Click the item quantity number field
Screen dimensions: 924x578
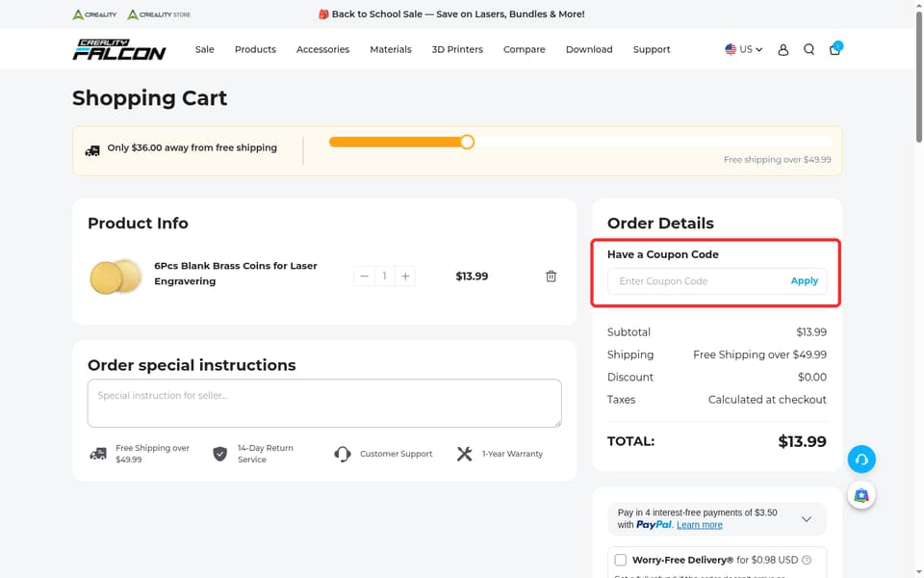[385, 276]
